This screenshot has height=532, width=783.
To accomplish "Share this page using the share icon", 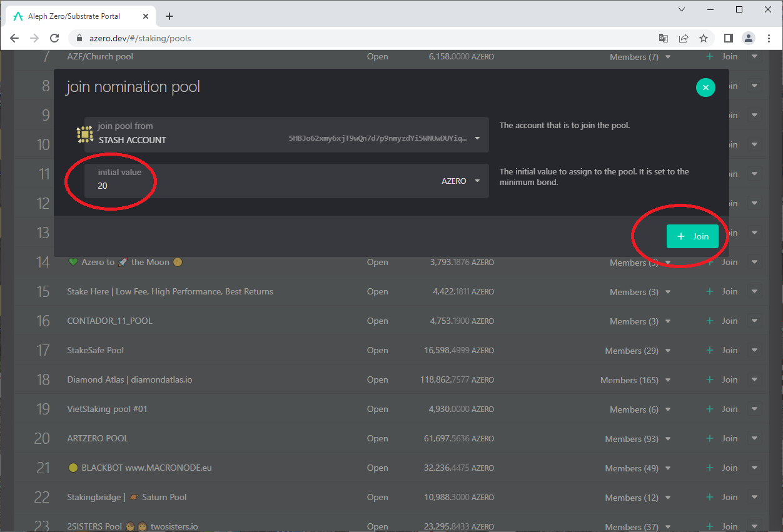I will pos(684,38).
